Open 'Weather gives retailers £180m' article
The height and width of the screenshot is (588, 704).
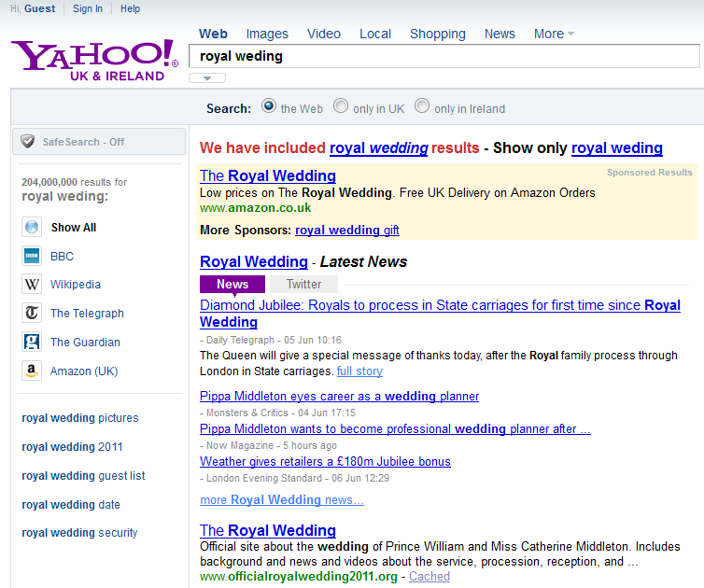point(325,461)
